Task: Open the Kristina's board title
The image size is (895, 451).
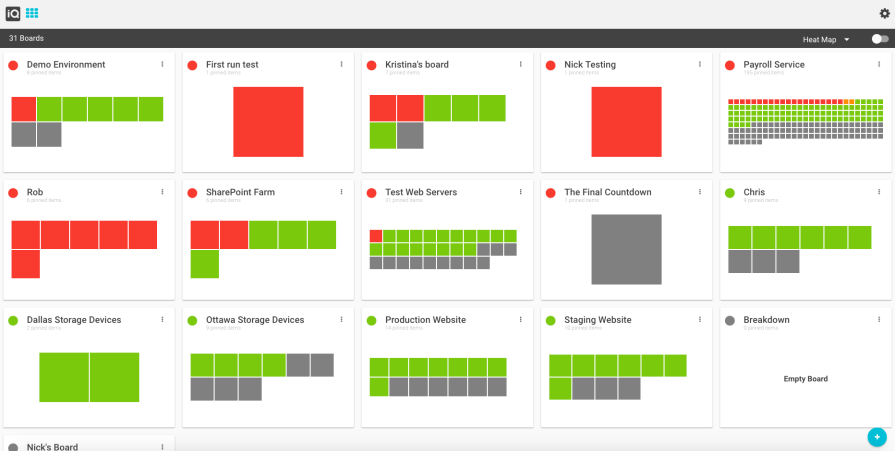Action: 417,65
